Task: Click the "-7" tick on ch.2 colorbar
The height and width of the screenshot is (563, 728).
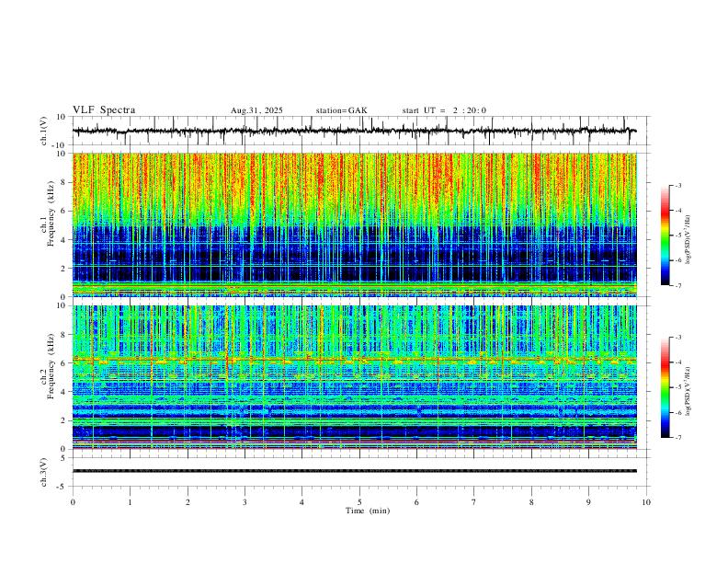Action: coord(678,438)
